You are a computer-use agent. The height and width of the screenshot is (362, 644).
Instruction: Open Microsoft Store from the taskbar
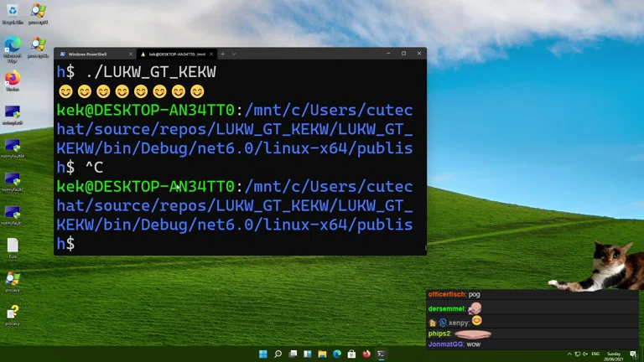pos(351,354)
